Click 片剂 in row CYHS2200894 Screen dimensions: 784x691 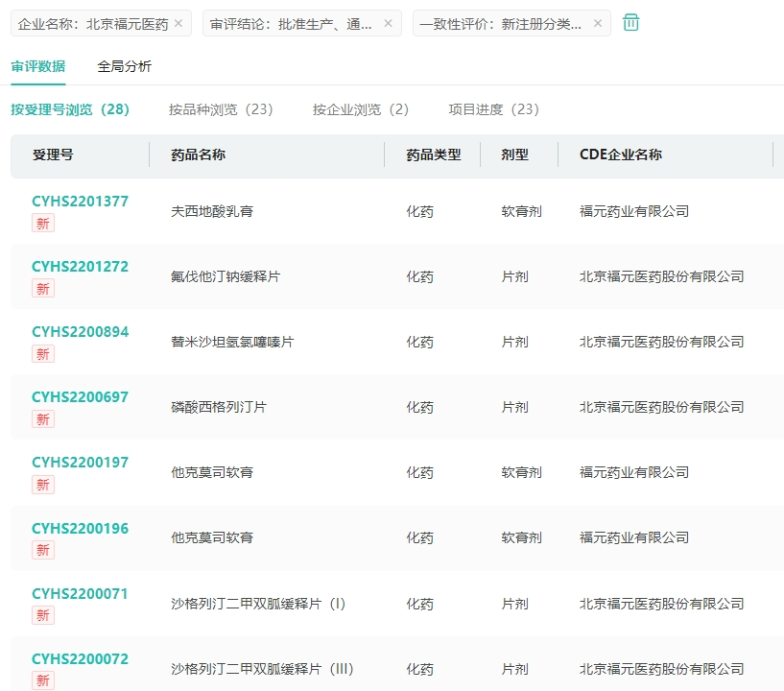pos(515,342)
